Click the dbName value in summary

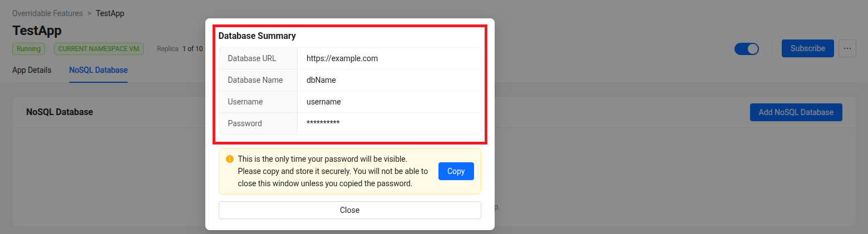pos(321,80)
